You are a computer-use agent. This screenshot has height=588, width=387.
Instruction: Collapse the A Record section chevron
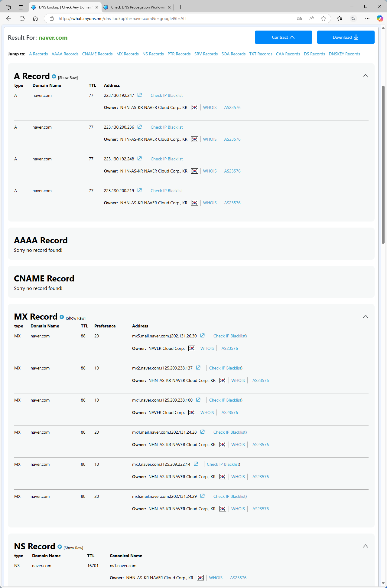pos(365,76)
